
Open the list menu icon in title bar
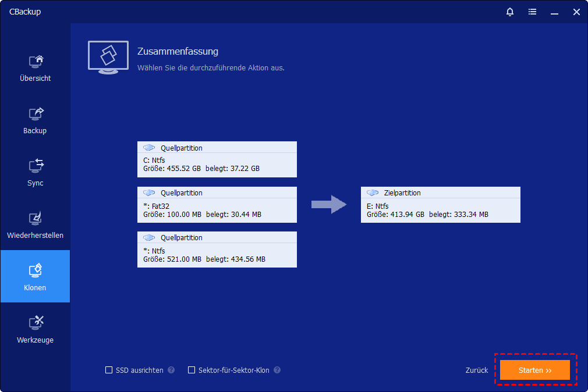[x=532, y=12]
